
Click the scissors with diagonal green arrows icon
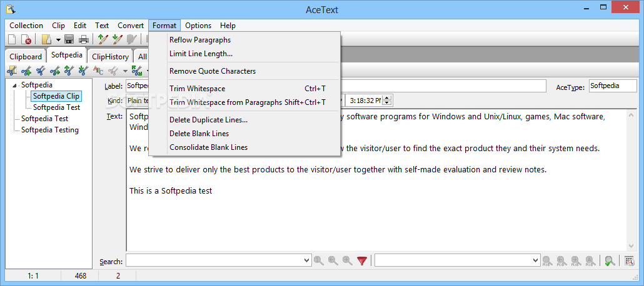137,71
